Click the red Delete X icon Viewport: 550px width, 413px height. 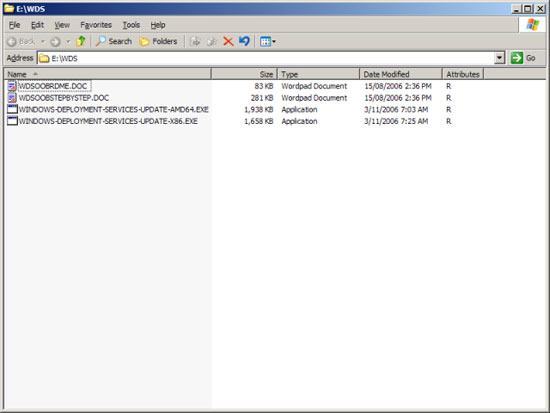[228, 41]
